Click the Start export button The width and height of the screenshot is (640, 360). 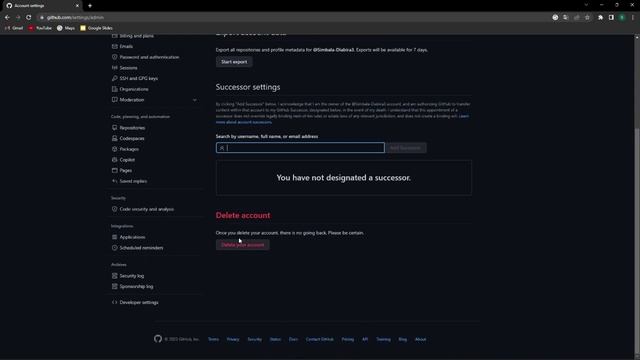pyautogui.click(x=234, y=62)
